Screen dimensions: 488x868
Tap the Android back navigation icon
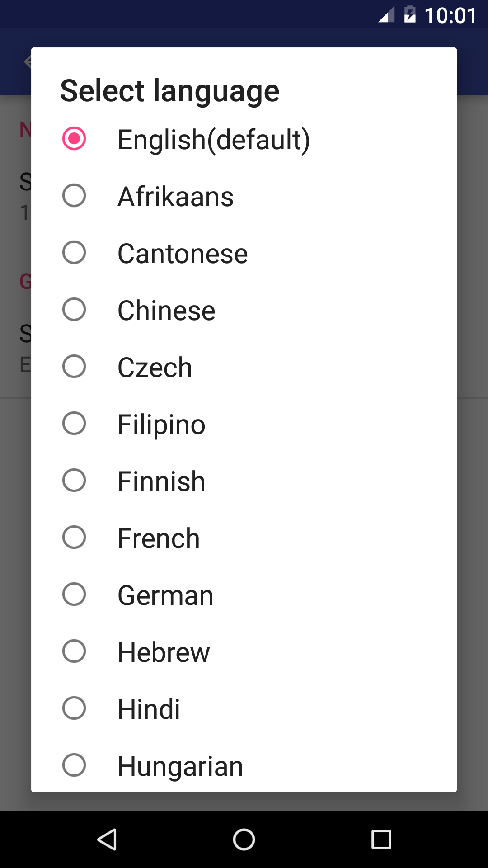[108, 840]
